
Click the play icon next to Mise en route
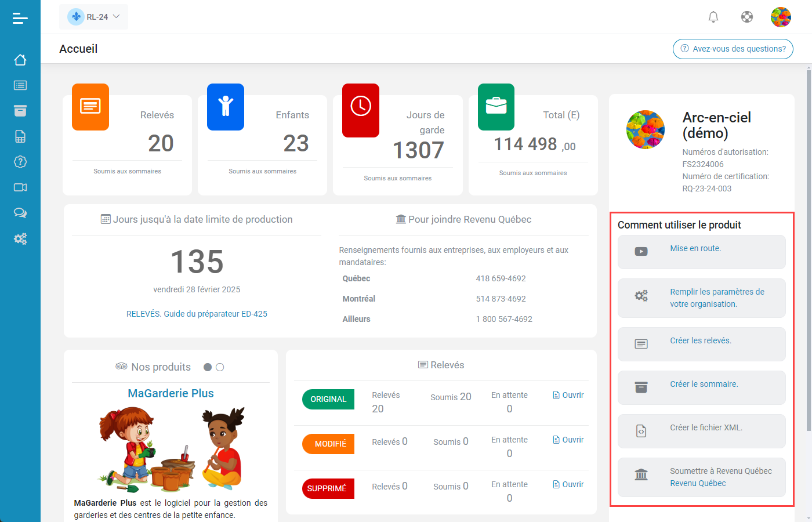640,251
